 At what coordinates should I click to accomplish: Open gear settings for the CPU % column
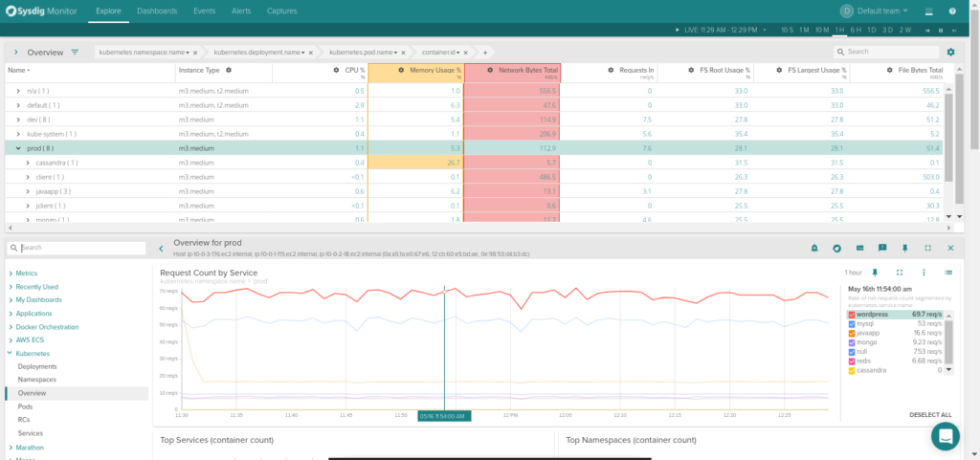coord(336,71)
